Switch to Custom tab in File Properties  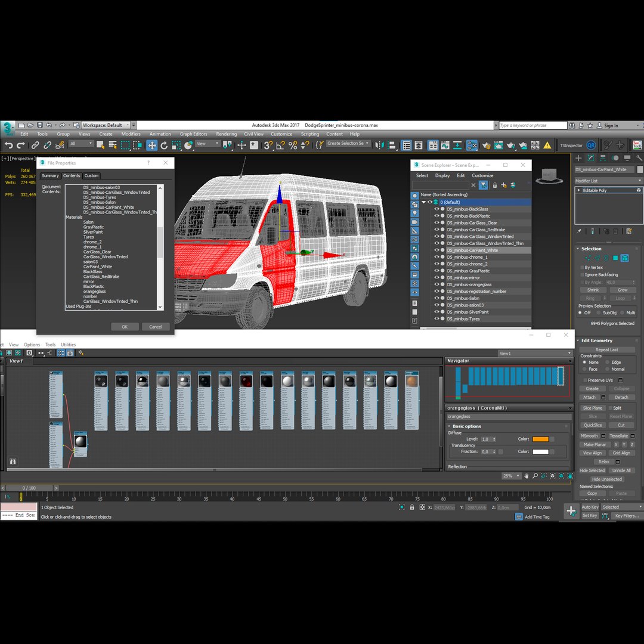click(x=91, y=175)
